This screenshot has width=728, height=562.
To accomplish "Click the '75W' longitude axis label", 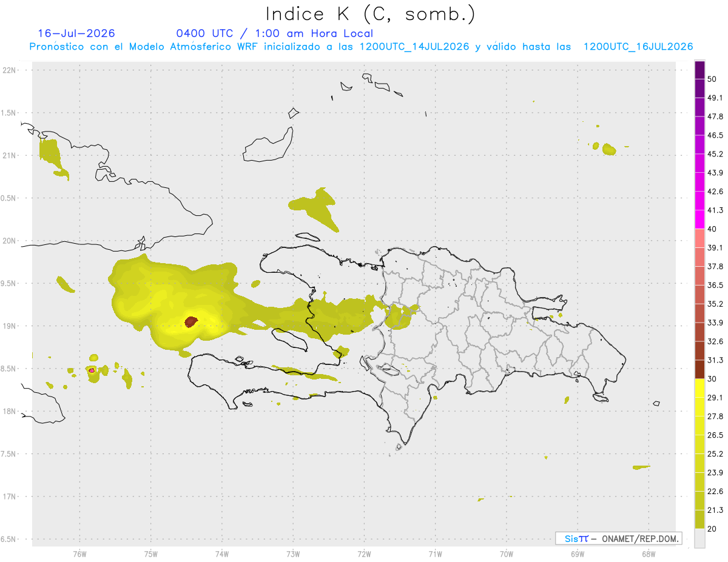I will pos(150,554).
